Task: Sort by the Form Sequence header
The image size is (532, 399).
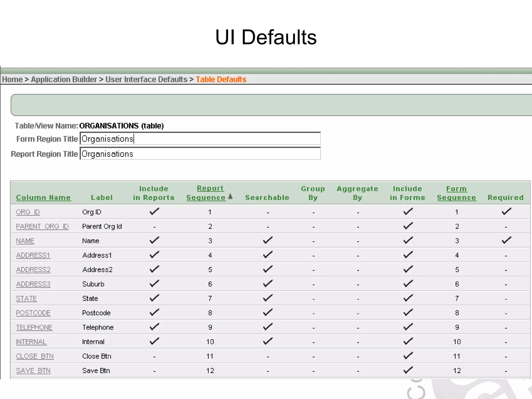Action: pyautogui.click(x=456, y=193)
